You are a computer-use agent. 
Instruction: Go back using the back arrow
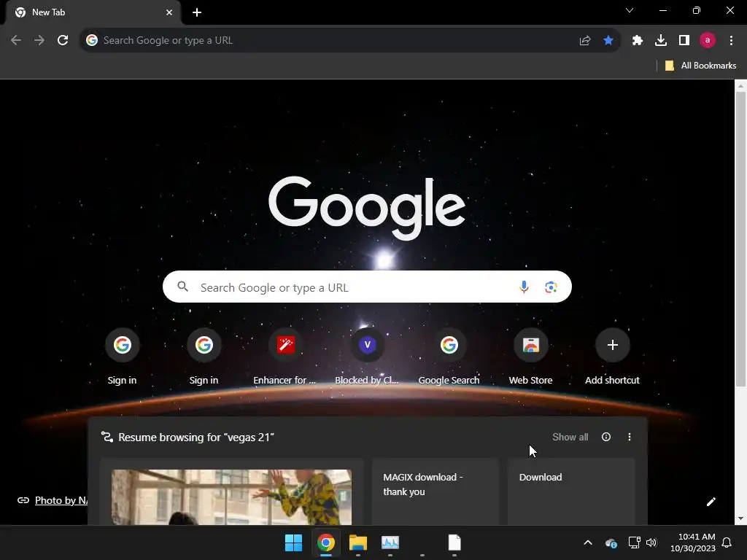16,41
